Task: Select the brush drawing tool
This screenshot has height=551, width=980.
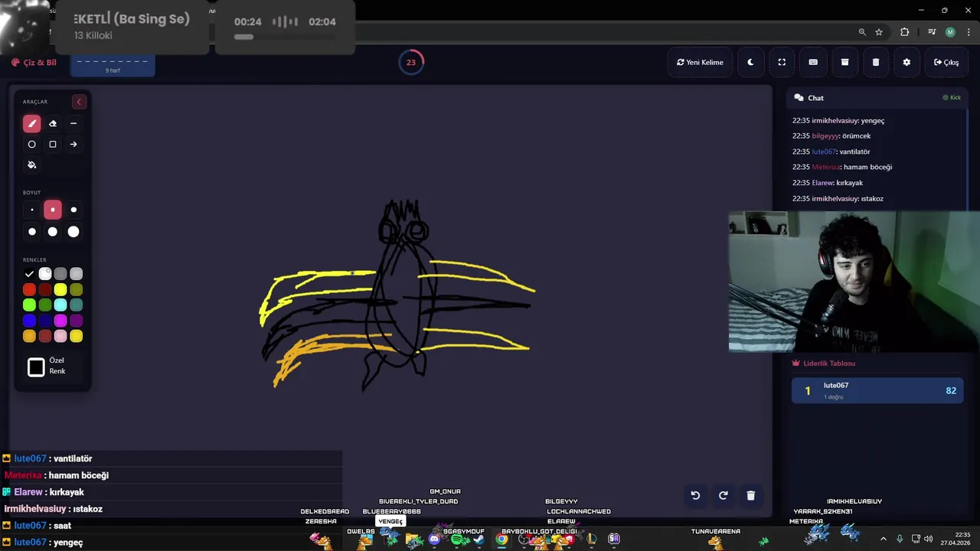Action: [x=31, y=123]
